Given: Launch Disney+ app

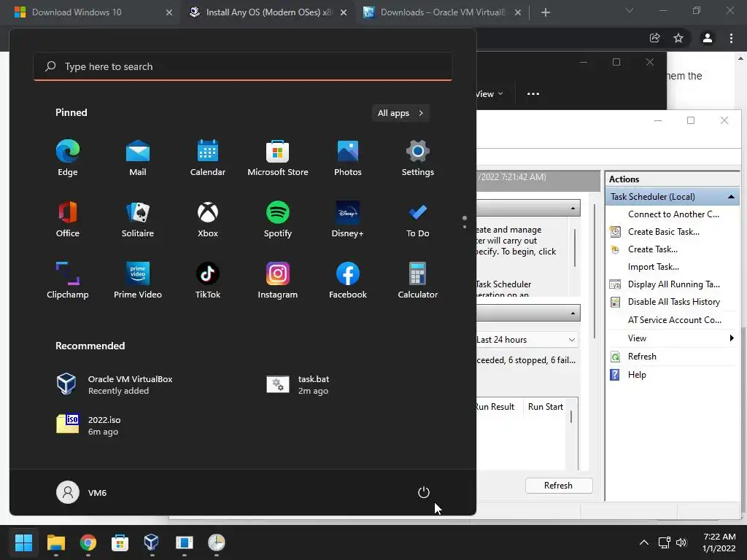Looking at the screenshot, I should (x=348, y=219).
